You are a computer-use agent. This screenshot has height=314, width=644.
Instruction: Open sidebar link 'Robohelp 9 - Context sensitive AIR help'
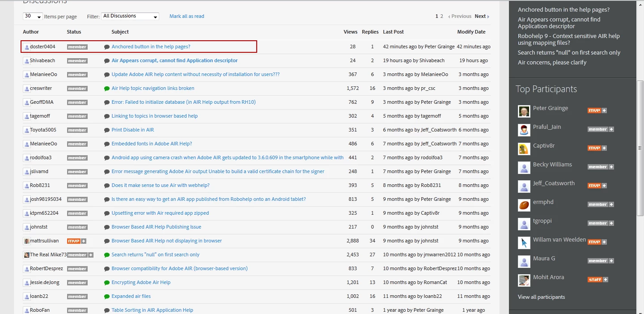[x=569, y=39]
